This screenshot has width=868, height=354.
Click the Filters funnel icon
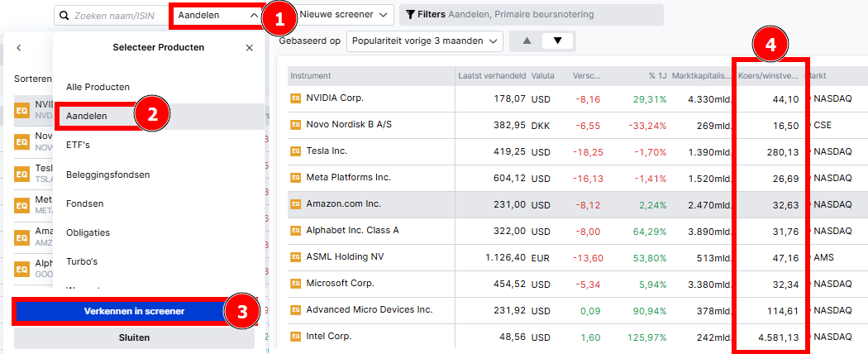click(x=410, y=15)
